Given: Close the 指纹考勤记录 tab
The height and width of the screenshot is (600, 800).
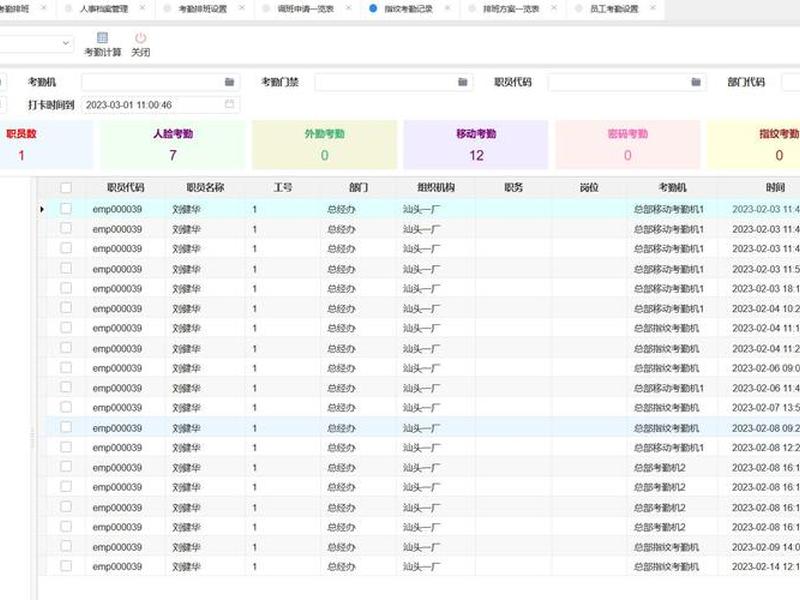Looking at the screenshot, I should coord(447,8).
